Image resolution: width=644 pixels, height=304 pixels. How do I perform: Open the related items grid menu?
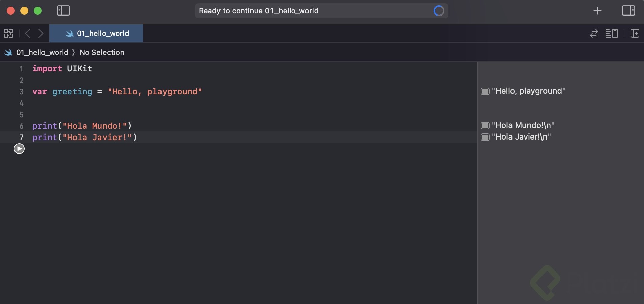pyautogui.click(x=8, y=33)
